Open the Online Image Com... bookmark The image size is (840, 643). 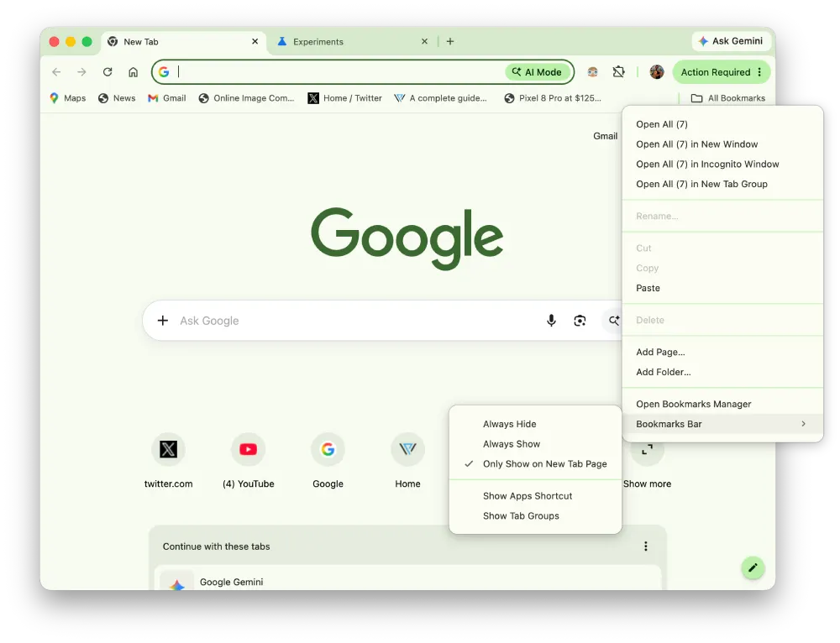(246, 98)
